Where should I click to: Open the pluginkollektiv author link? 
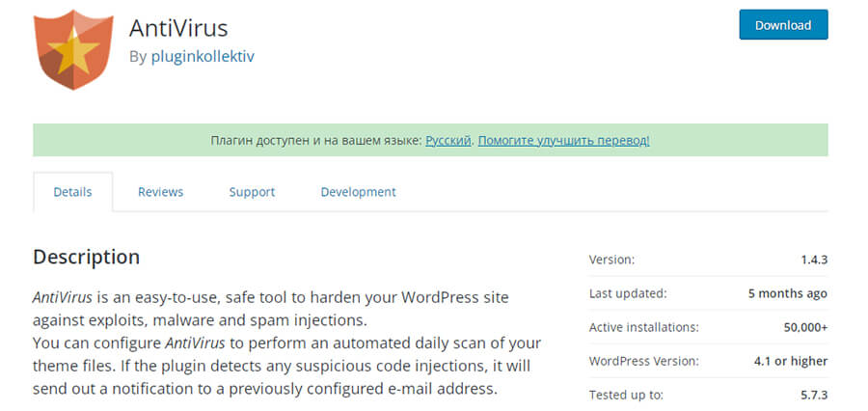pos(203,56)
